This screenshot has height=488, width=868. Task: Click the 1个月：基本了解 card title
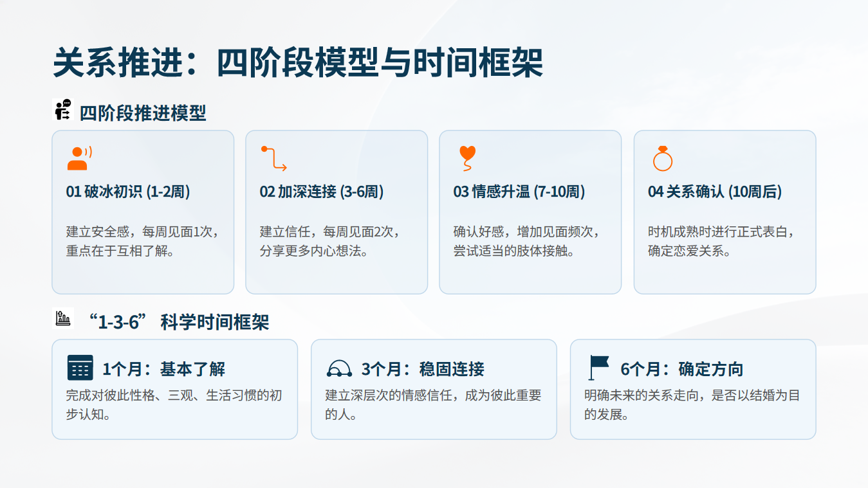pos(163,369)
